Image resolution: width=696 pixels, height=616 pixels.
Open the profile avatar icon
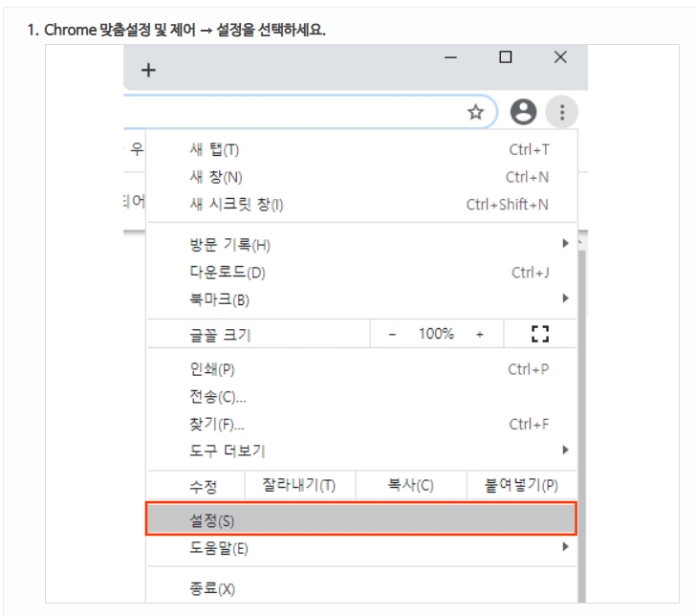point(523,112)
